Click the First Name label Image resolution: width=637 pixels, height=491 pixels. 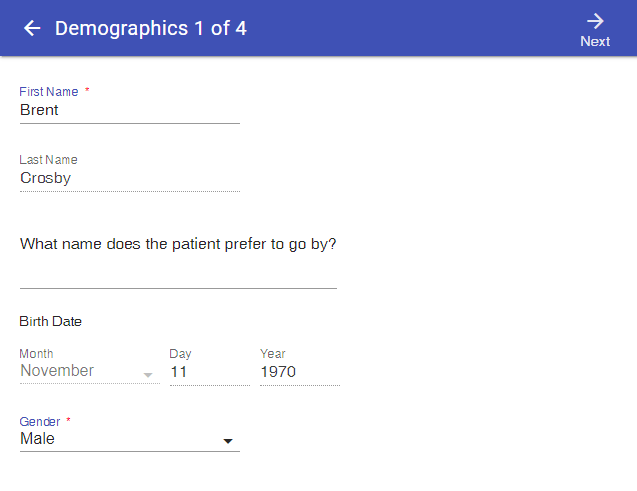[49, 92]
